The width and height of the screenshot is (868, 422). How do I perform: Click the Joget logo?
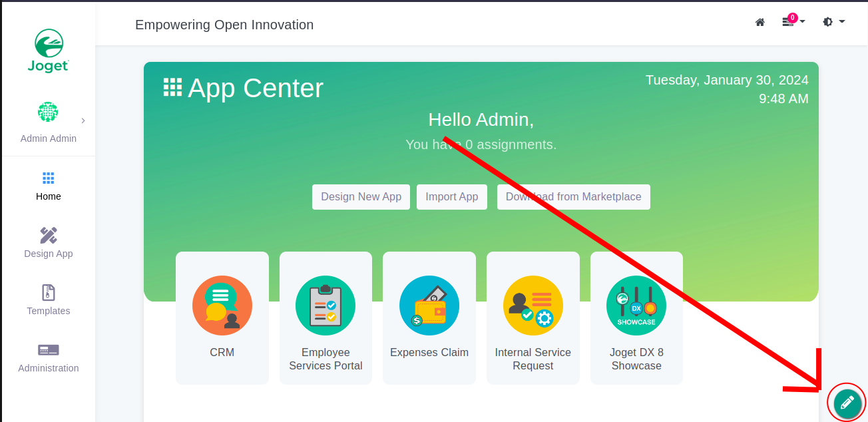pos(49,51)
